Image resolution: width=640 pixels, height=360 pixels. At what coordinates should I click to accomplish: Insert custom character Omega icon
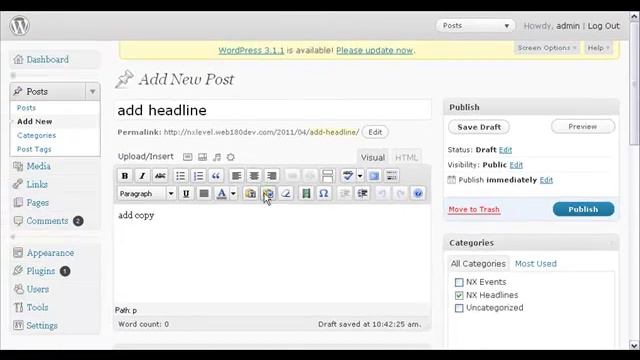324,193
